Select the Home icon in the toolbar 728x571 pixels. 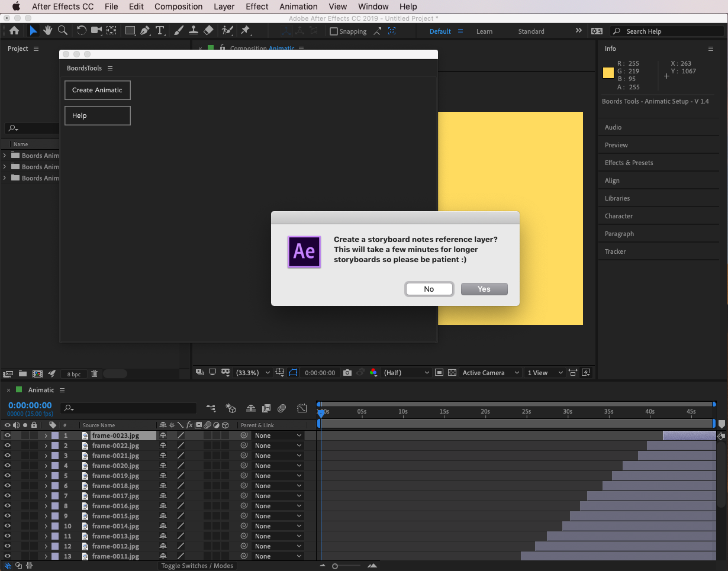14,31
